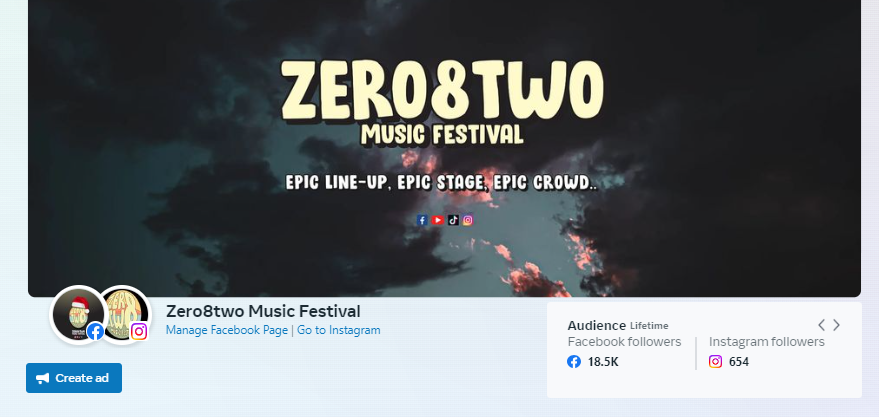Click the Facebook profile picture with Santa hat
879x417 pixels.
[78, 314]
